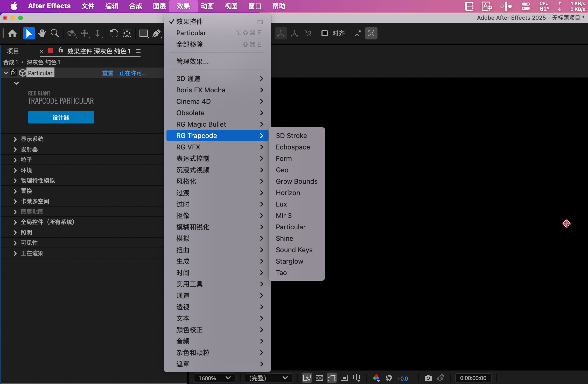Click the 设计器 designer button

coord(61,118)
